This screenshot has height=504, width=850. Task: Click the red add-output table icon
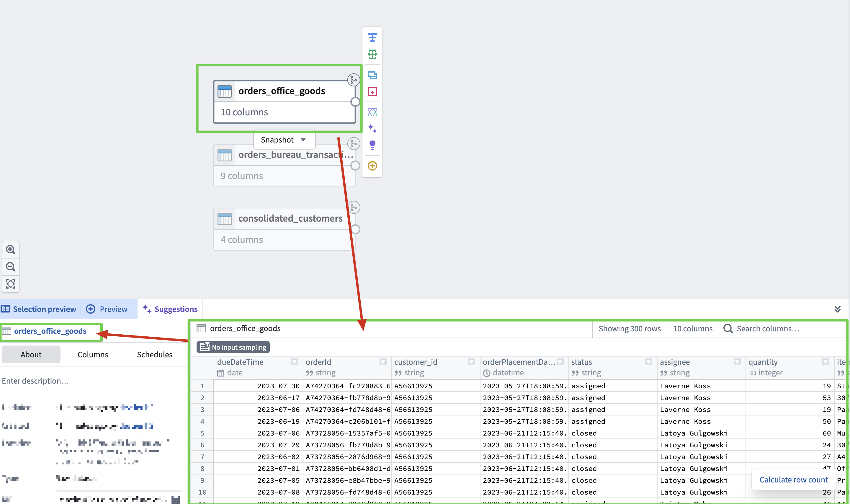372,92
